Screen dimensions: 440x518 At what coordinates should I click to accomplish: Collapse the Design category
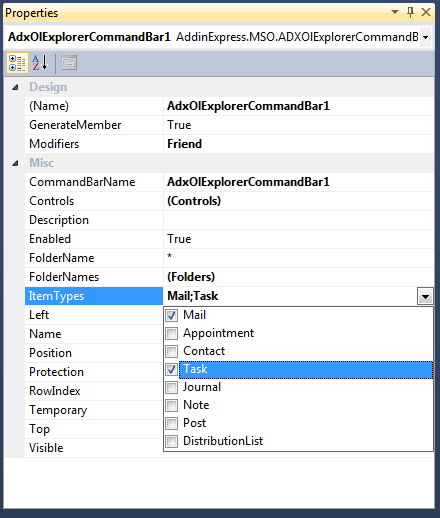point(15,87)
